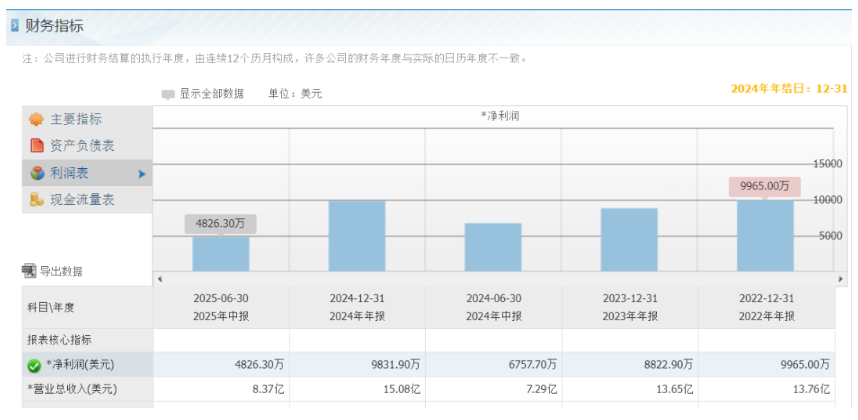Select the 2024-06-30 中报 column header
858x420 pixels.
(493, 307)
